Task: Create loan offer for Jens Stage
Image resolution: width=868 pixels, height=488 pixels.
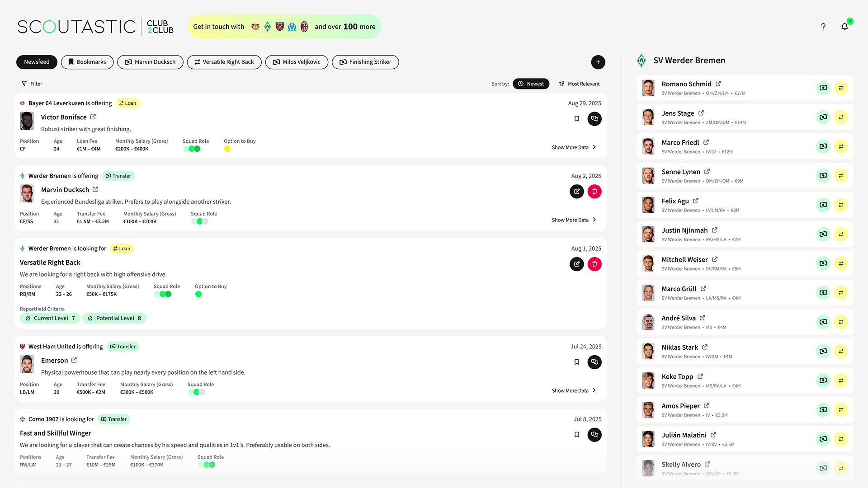Action: [x=840, y=117]
